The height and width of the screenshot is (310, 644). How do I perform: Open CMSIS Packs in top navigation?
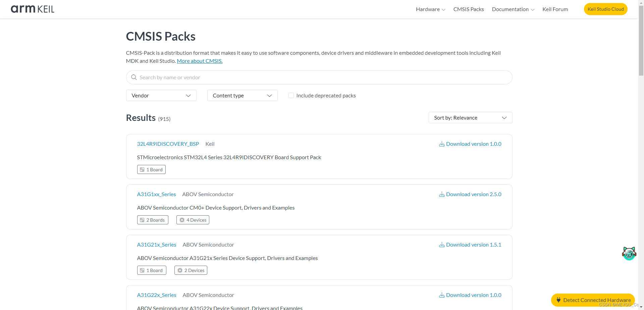point(469,9)
